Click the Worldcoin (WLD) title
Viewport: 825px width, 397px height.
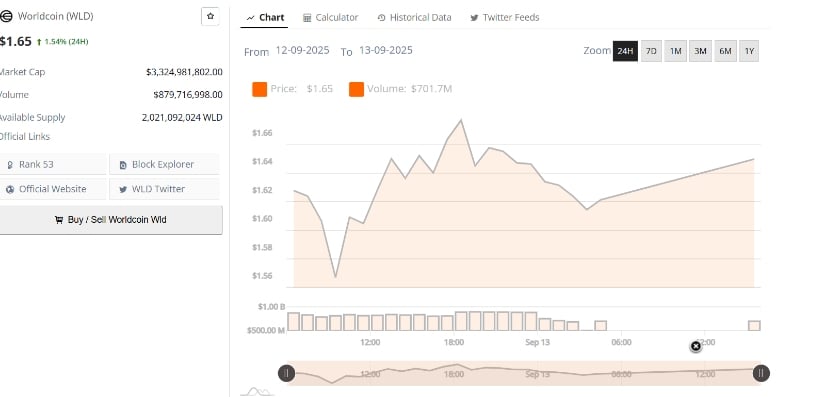55,16
